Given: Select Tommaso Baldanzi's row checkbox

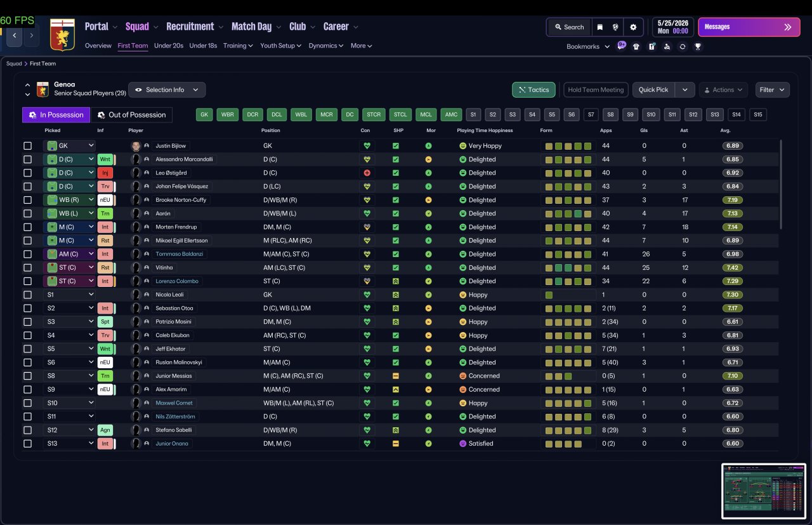Looking at the screenshot, I should pyautogui.click(x=27, y=254).
